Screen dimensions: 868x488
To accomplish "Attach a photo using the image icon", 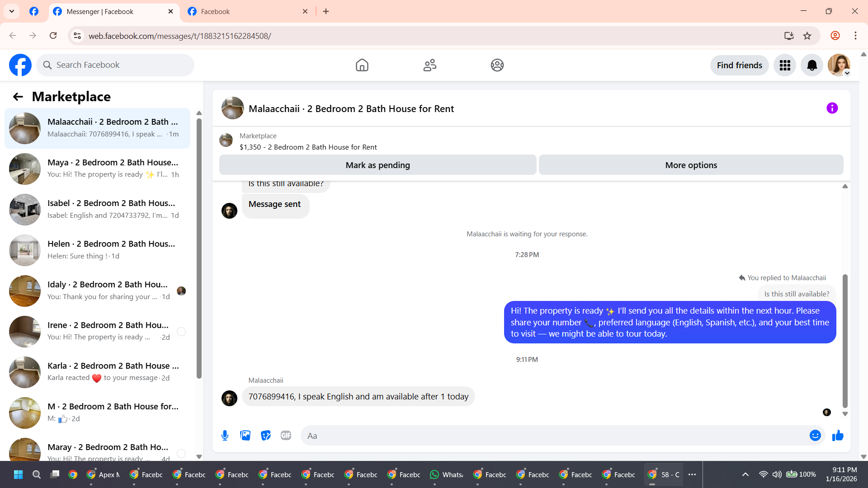I will pyautogui.click(x=245, y=436).
